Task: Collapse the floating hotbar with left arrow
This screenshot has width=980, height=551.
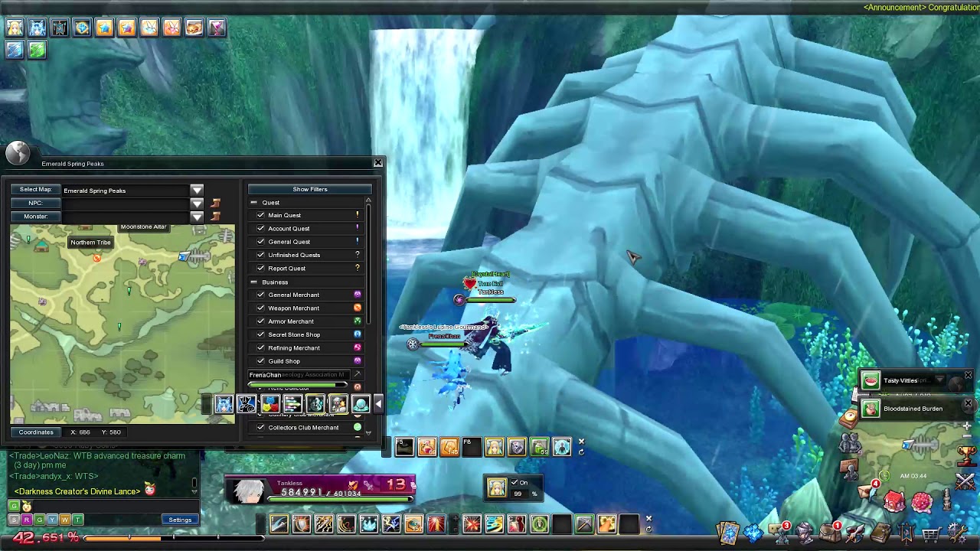Action: point(378,404)
